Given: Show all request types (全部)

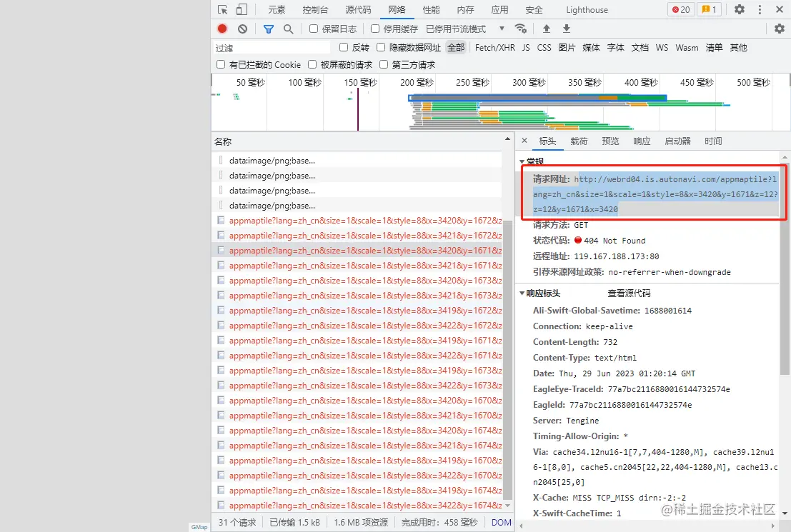Looking at the screenshot, I should tap(456, 47).
